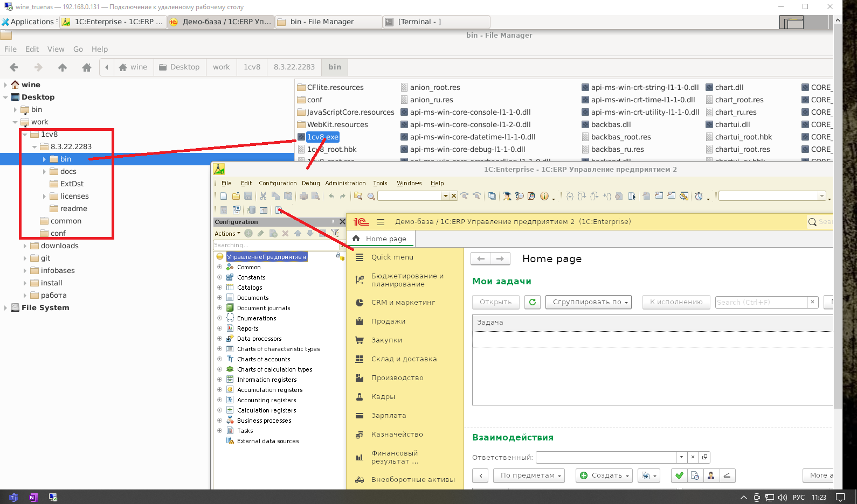Click the 8.3.22.2283 breadcrumb in File Manager
857x504 pixels.
point(294,67)
